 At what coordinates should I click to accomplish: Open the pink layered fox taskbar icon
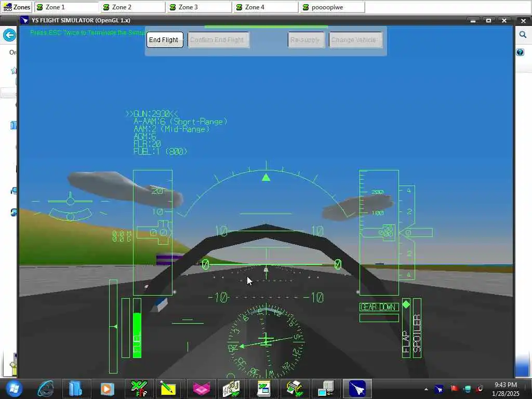201,389
